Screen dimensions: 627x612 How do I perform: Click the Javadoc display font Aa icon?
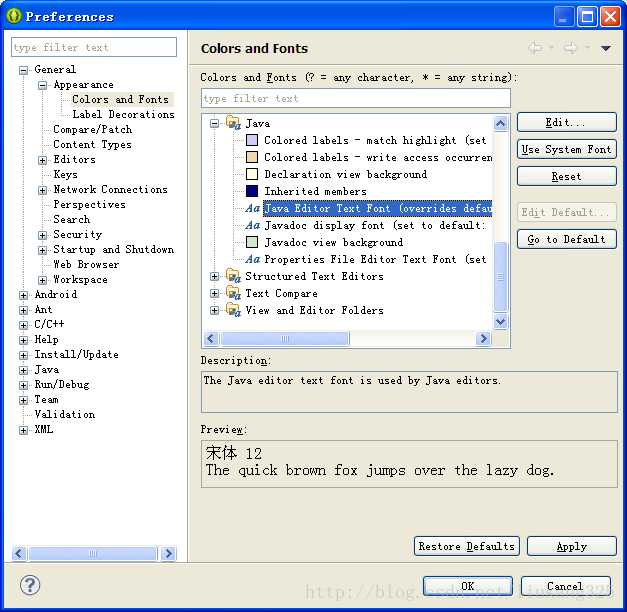[x=252, y=225]
